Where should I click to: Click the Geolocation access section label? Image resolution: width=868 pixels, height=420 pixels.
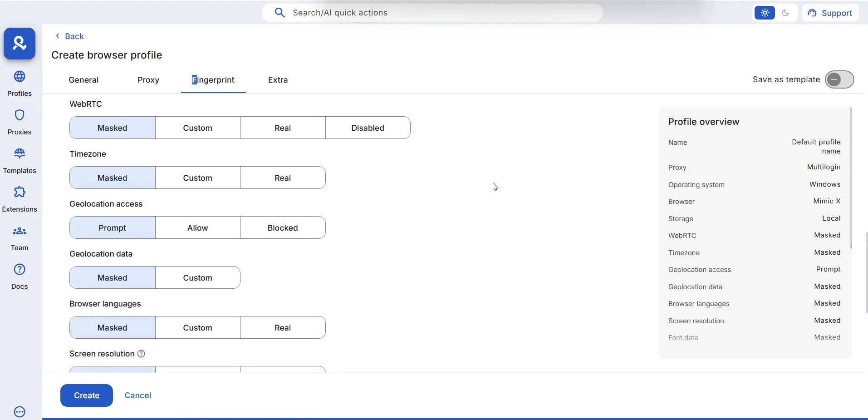106,204
